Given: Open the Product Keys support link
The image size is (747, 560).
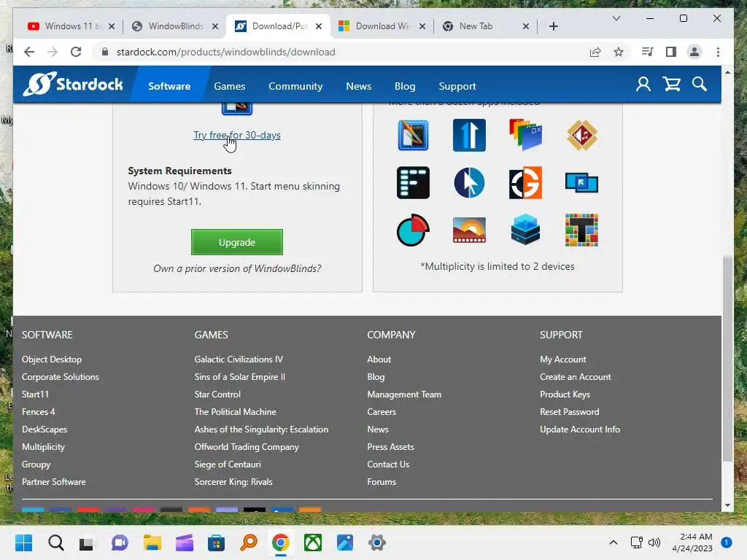Looking at the screenshot, I should click(x=565, y=394).
